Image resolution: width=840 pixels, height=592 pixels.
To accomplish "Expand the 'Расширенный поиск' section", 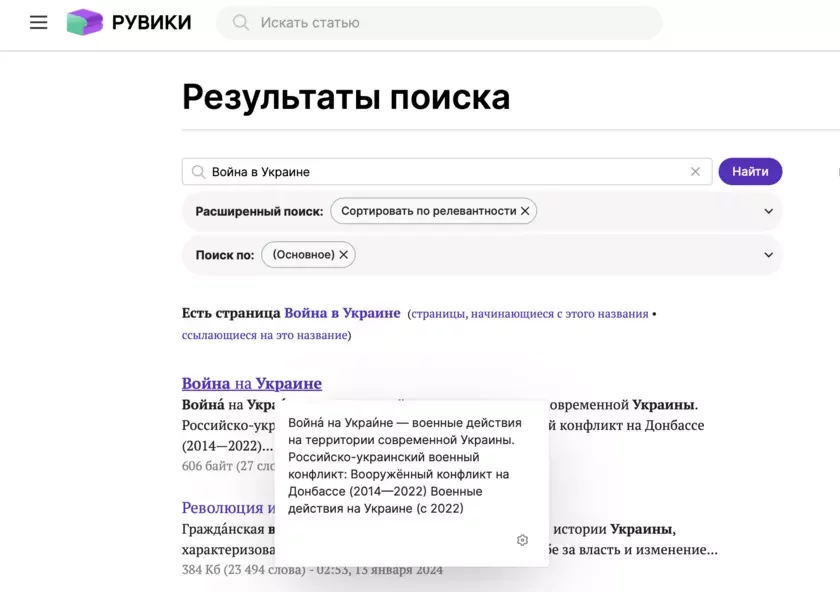I will coord(768,211).
